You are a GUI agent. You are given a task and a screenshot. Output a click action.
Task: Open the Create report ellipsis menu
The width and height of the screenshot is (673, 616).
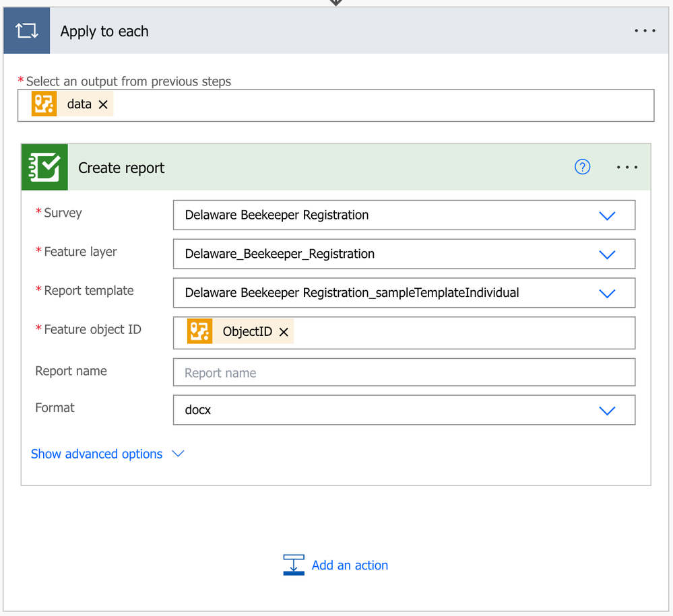coord(627,167)
